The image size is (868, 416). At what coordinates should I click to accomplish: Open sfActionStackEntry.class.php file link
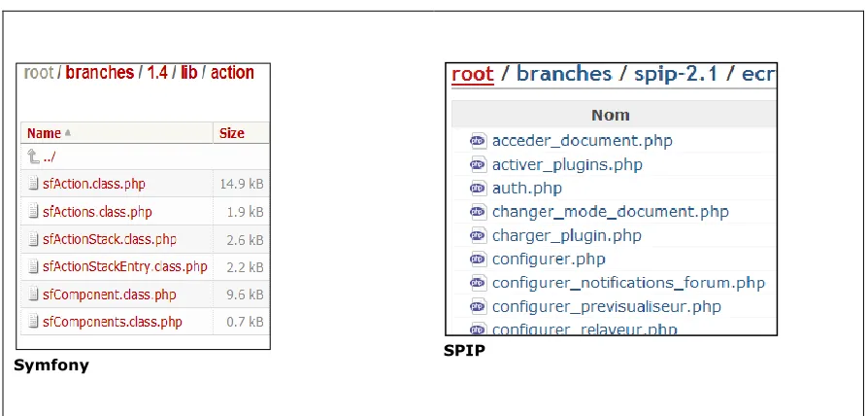pyautogui.click(x=125, y=266)
